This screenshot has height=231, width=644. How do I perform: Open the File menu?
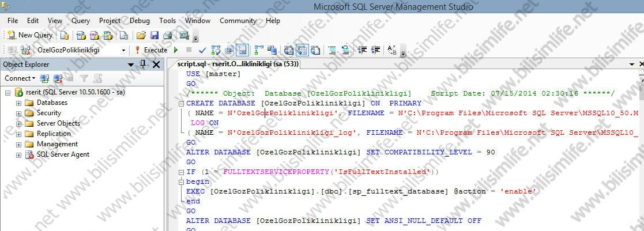(x=13, y=21)
